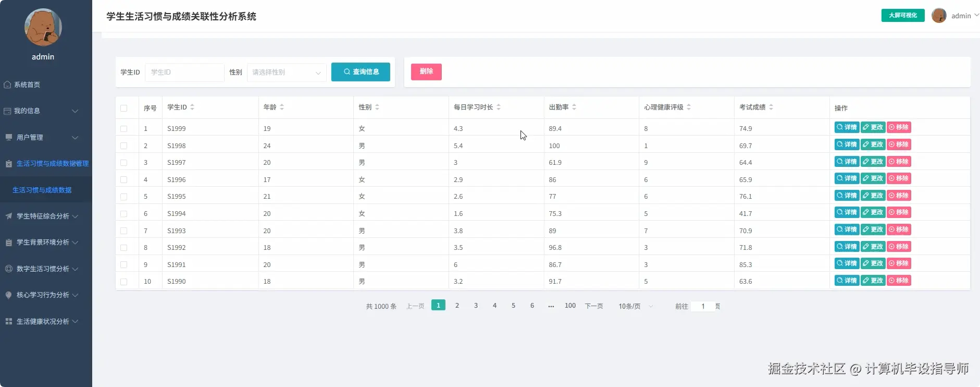This screenshot has height=387, width=980.
Task: Check the row checkbox for S1998
Action: (x=123, y=146)
